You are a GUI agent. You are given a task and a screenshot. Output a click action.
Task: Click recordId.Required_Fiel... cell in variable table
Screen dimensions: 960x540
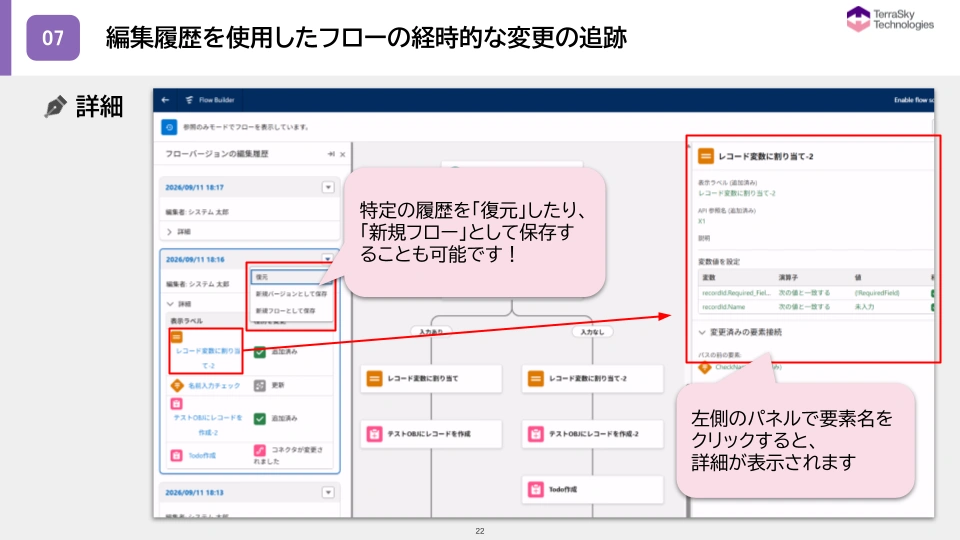point(737,293)
